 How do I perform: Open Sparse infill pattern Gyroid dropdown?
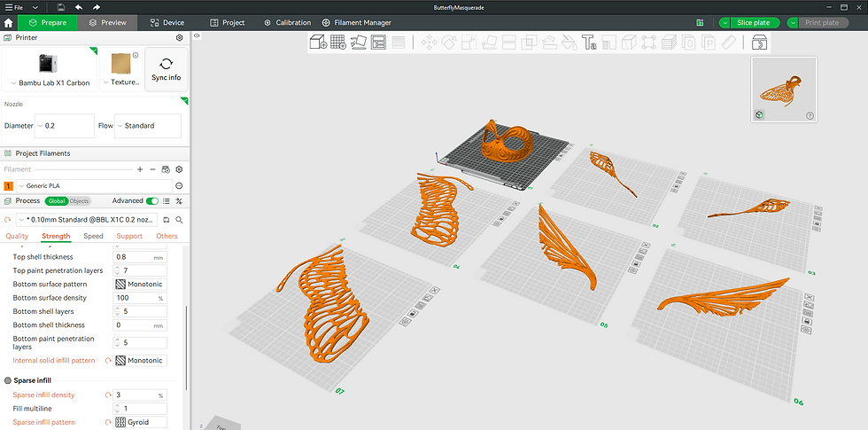pos(140,422)
